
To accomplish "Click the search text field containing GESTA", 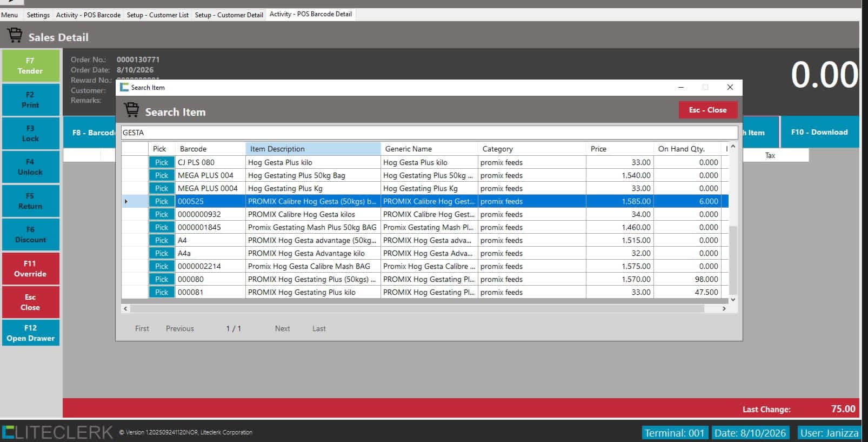I will tap(429, 133).
